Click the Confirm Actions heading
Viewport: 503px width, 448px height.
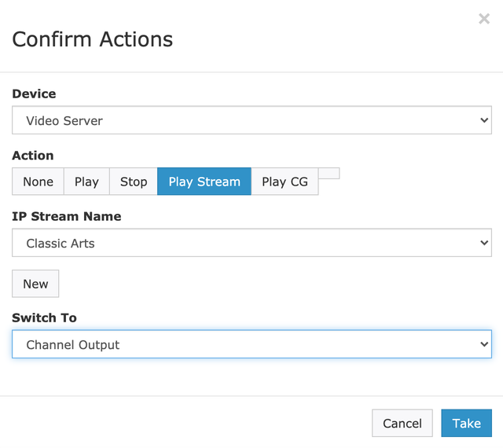coord(93,39)
